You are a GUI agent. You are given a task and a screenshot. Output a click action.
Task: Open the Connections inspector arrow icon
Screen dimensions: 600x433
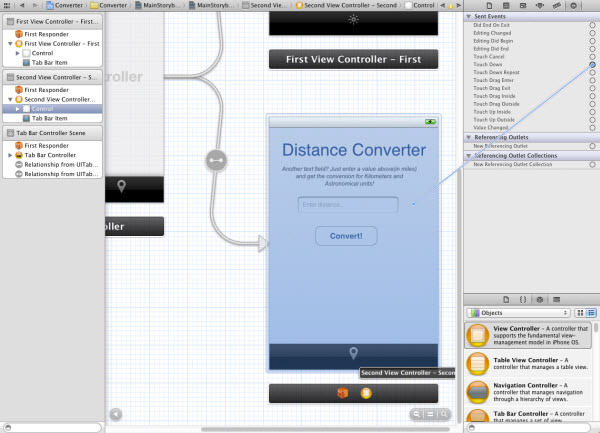pos(573,5)
